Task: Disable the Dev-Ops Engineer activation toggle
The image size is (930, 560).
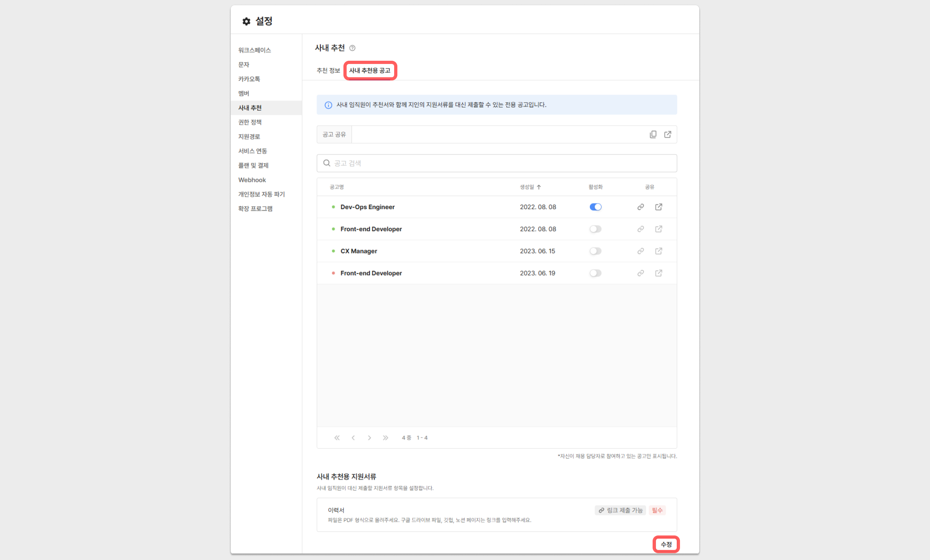Action: point(595,207)
